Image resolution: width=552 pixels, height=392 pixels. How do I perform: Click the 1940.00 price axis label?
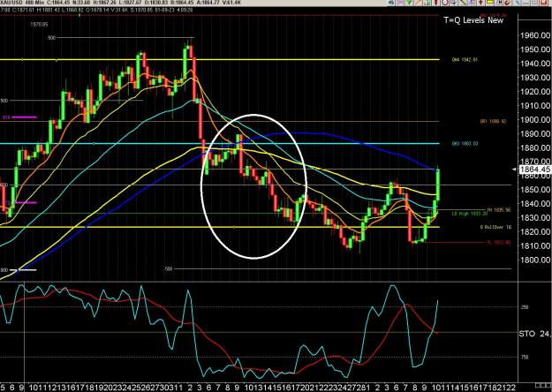pos(534,64)
